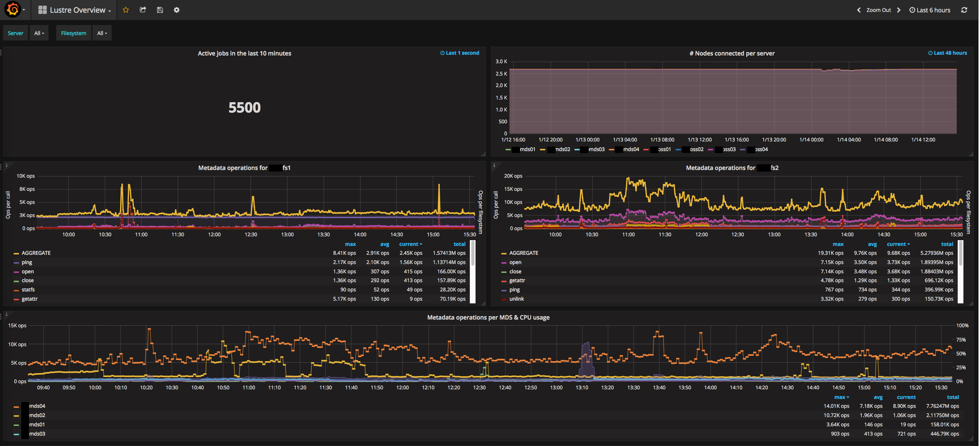The image size is (980, 446).
Task: Open the Lustre Overview dashboard picker
Action: point(77,10)
